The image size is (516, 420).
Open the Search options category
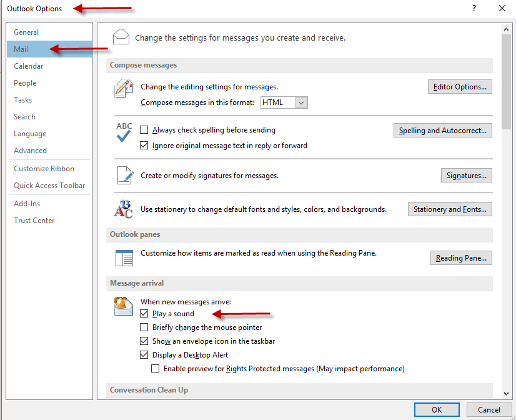tap(49, 116)
